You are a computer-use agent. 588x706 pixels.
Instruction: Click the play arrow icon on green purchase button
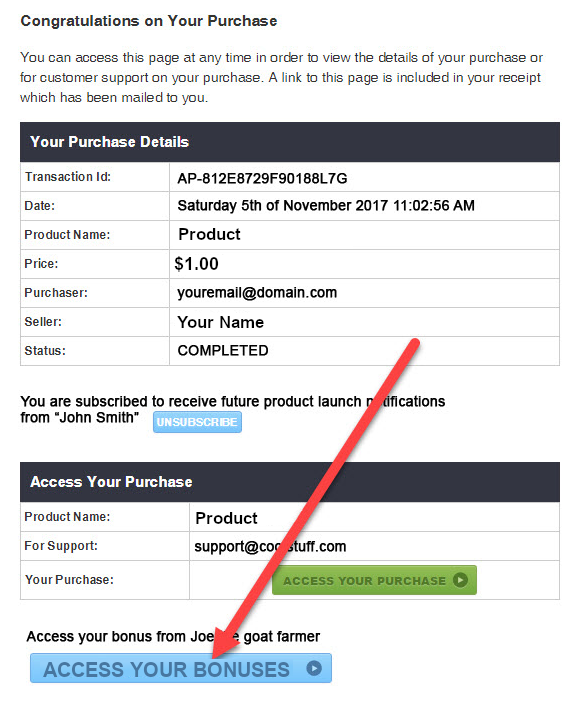(x=460, y=579)
